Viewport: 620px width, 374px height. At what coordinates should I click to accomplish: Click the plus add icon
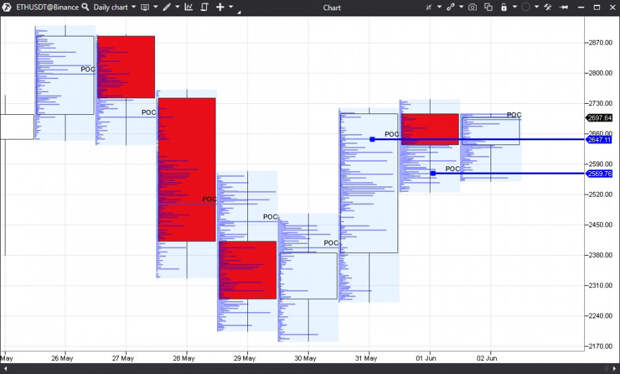point(220,7)
